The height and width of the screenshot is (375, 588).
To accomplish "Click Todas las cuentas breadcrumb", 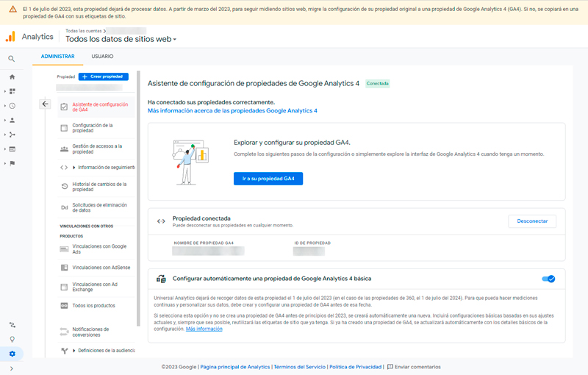I will click(x=84, y=31).
